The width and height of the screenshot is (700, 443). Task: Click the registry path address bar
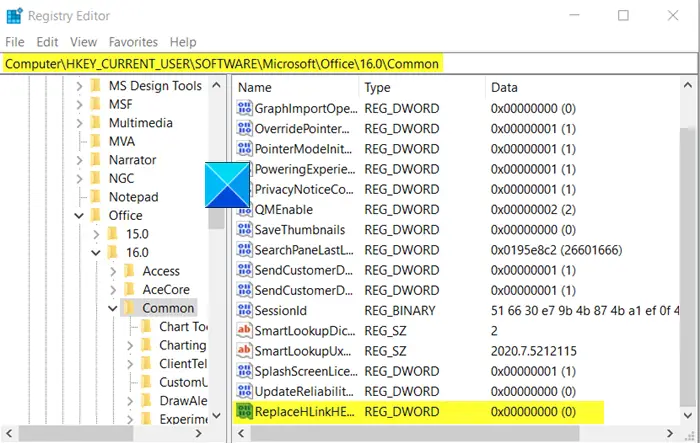(349, 64)
